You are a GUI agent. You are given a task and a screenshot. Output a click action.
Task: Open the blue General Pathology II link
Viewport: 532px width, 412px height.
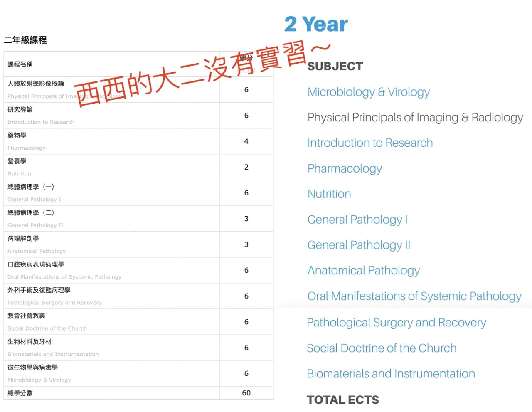(x=359, y=245)
